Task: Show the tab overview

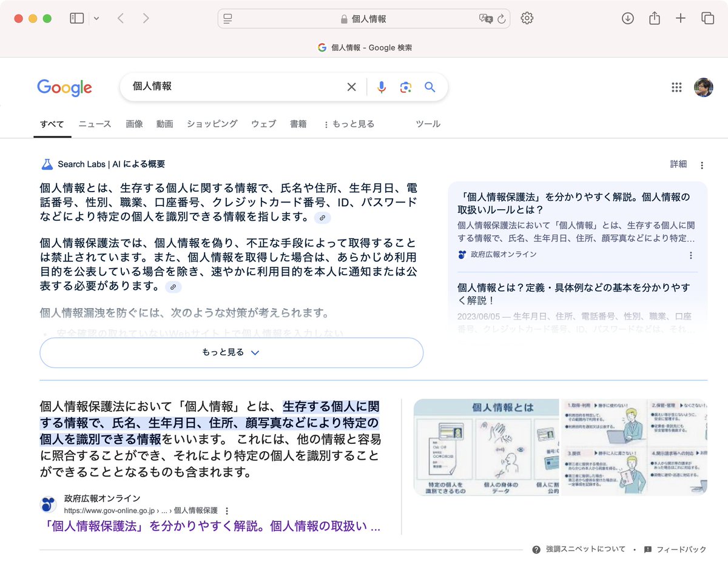Action: (x=707, y=18)
